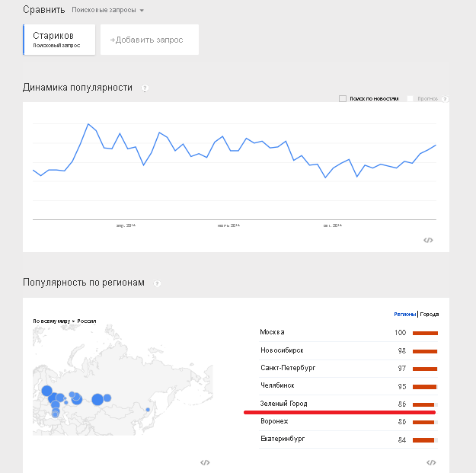
Task: Click +Добавить запрос button
Action: 149,40
